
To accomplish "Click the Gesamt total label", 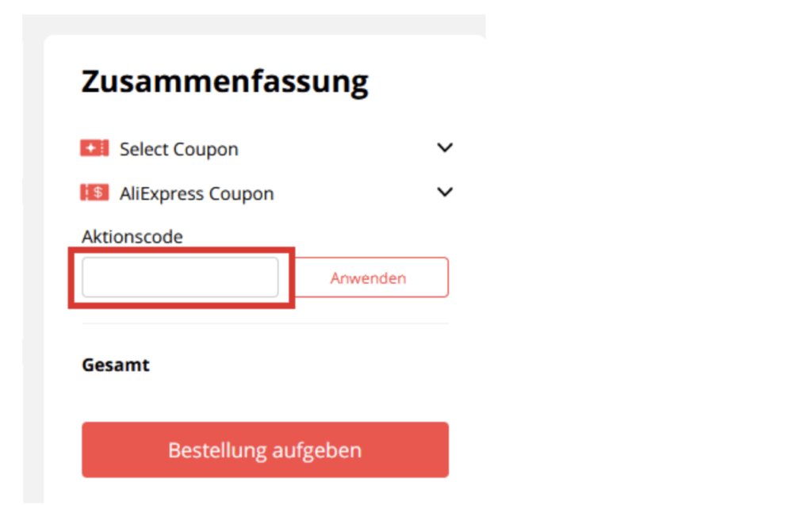I will 115,365.
